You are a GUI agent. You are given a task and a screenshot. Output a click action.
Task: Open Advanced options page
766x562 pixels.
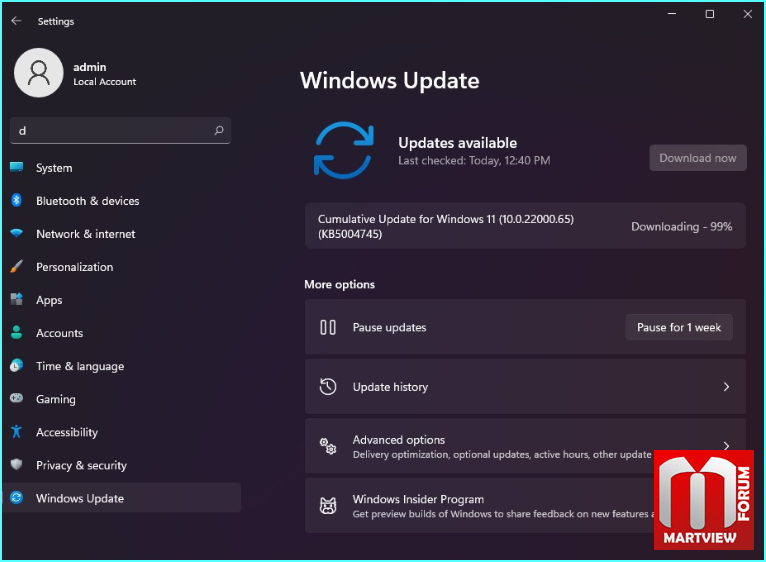(525, 446)
